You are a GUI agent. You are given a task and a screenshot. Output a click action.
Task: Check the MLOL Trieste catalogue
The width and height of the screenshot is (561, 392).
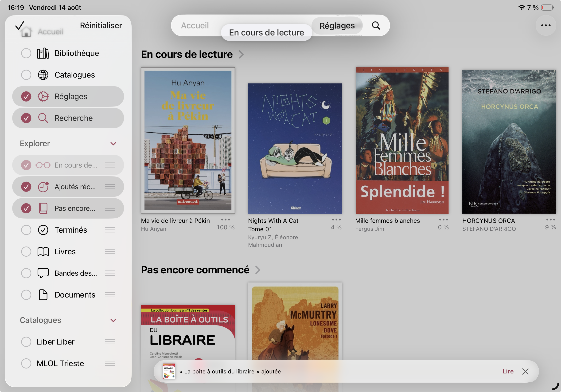pyautogui.click(x=26, y=363)
